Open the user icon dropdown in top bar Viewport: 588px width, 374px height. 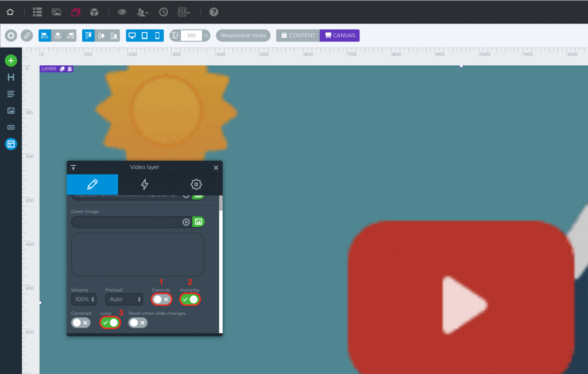pyautogui.click(x=142, y=13)
